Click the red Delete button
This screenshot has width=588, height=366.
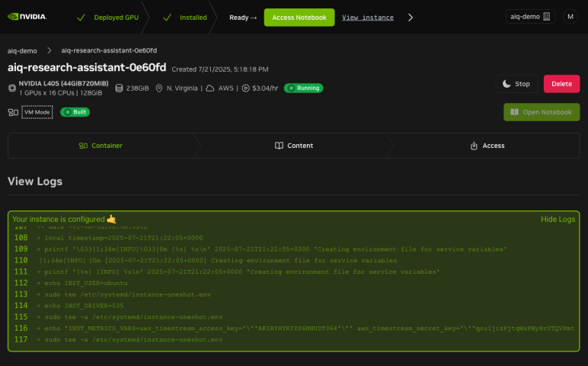coord(561,84)
